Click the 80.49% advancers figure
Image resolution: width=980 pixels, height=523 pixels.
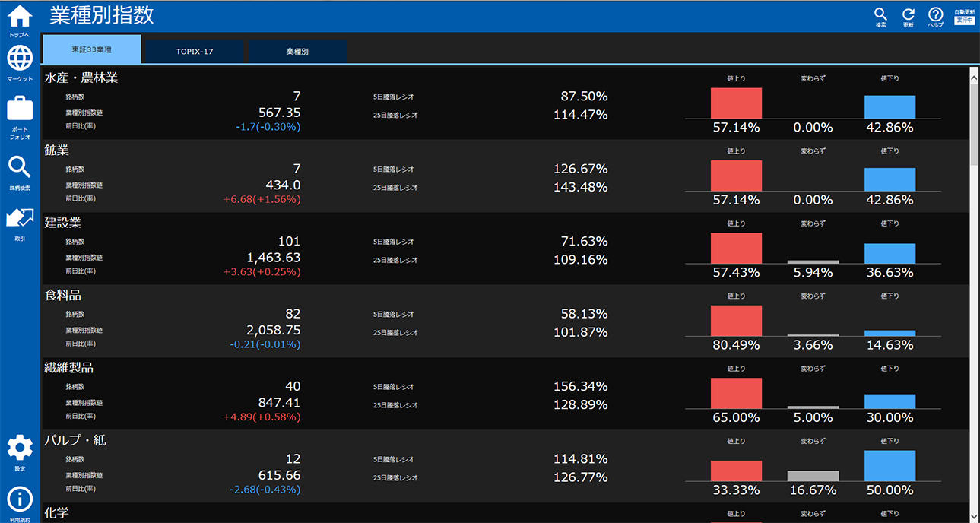[x=736, y=345]
